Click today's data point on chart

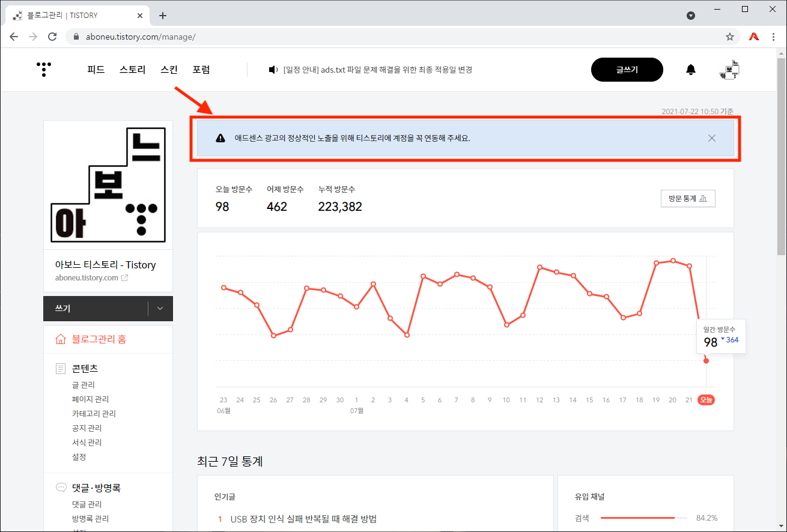706,360
